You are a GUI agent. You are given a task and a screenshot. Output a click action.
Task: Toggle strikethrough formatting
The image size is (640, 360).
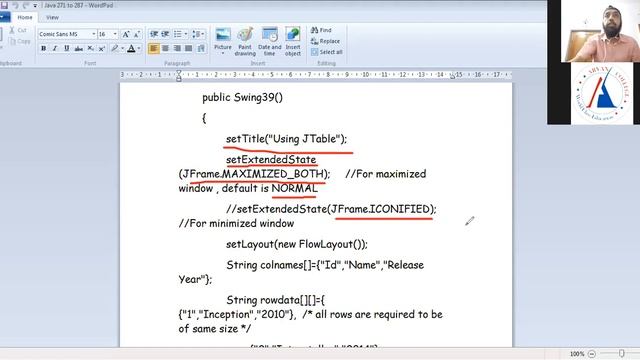coord(78,49)
